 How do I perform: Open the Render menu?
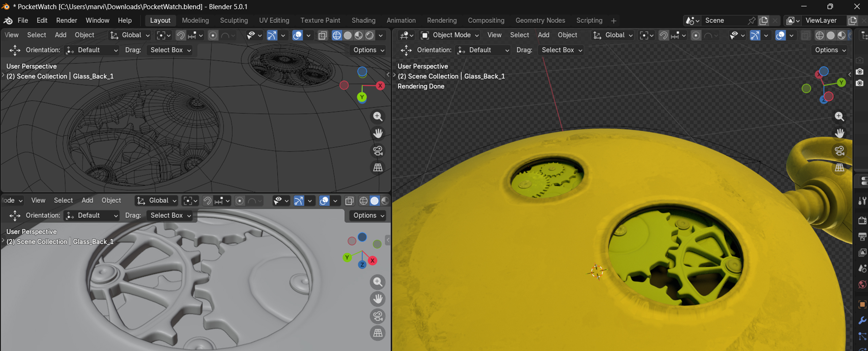pos(67,20)
